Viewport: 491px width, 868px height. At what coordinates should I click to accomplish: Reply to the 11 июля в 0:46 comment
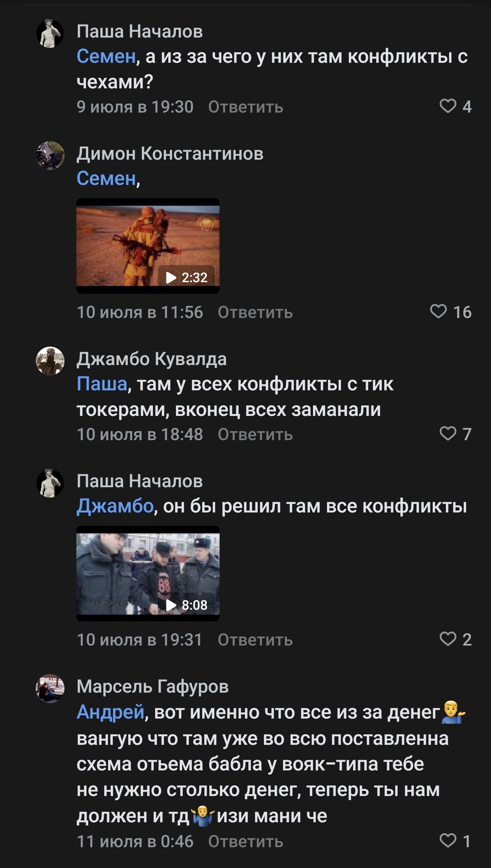245,842
